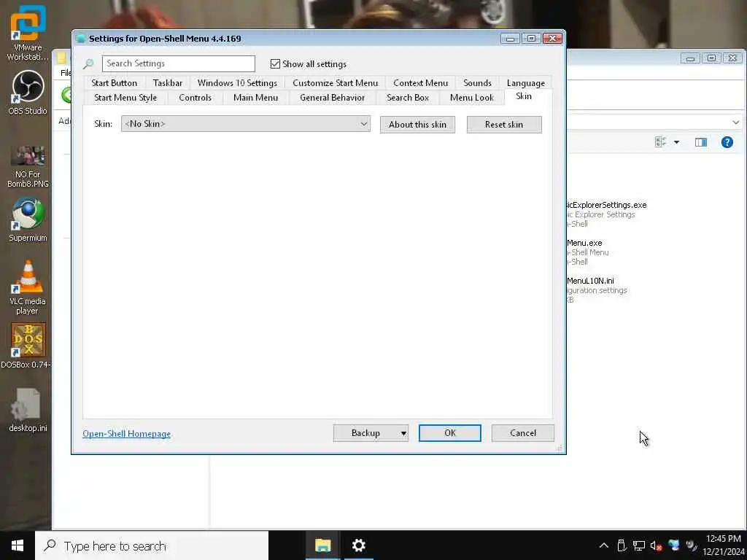The image size is (747, 560).
Task: Open File Explorer from the taskbar
Action: (x=322, y=545)
